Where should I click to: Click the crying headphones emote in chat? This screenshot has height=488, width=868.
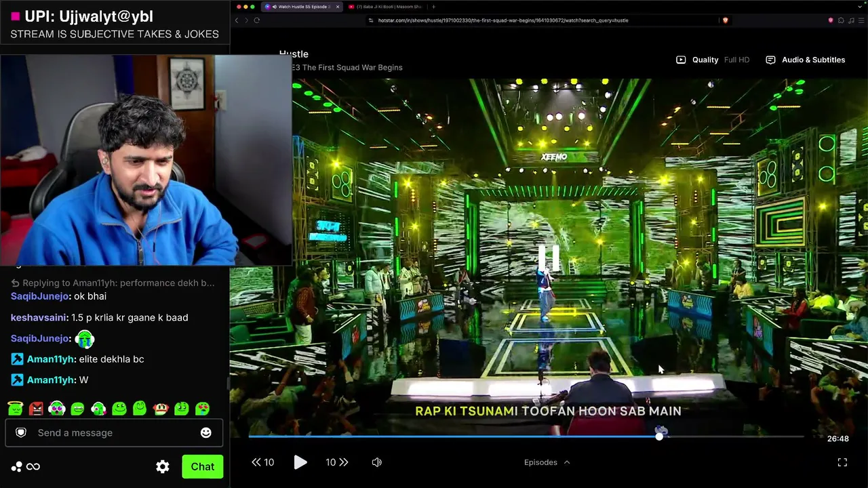(84, 339)
